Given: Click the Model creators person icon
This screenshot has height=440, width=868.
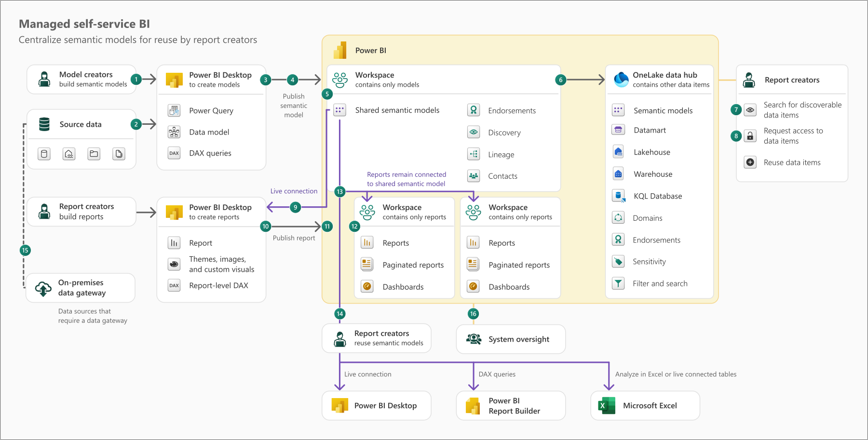Looking at the screenshot, I should tap(44, 79).
